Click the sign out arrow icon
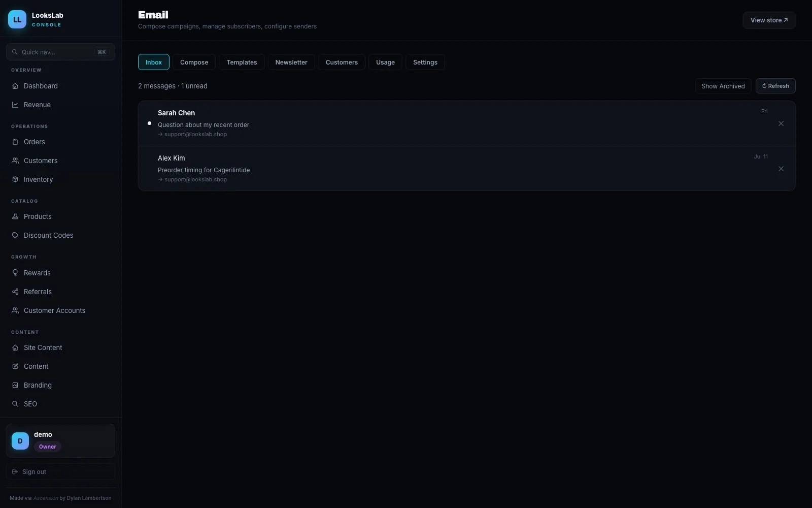The image size is (812, 508). [x=15, y=472]
